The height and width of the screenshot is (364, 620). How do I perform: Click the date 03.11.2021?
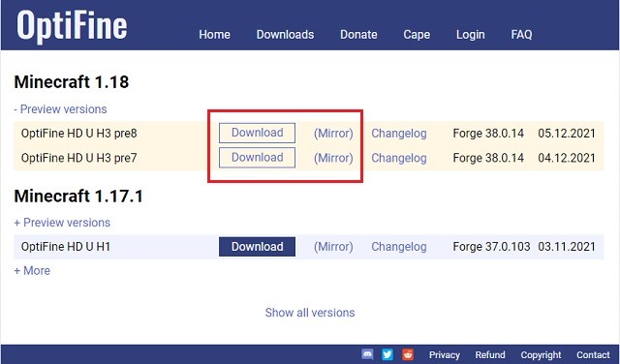(567, 247)
